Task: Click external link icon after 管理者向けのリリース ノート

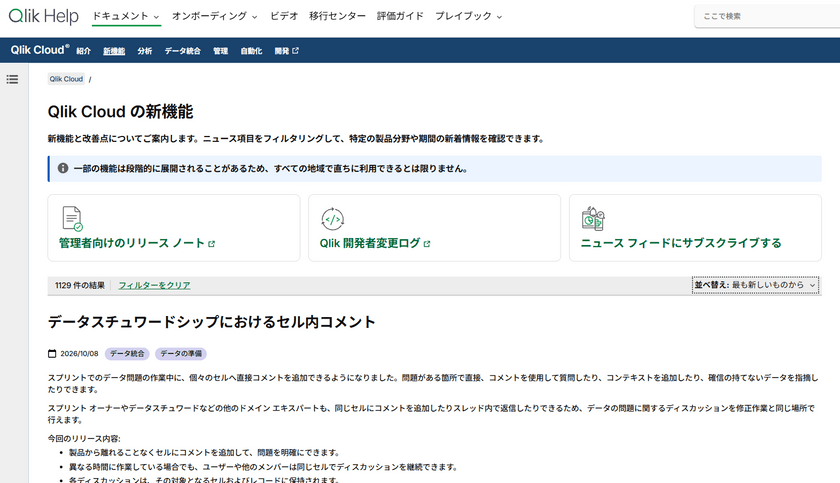Action: coord(212,244)
